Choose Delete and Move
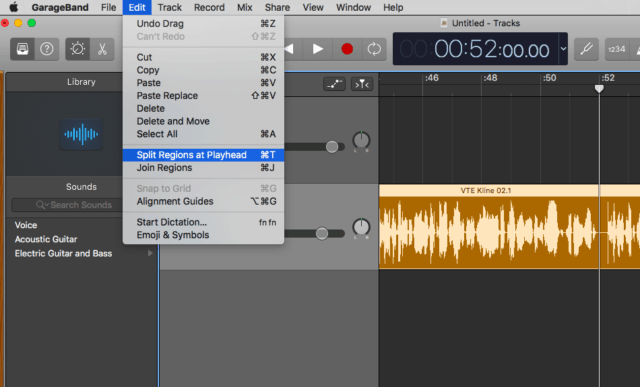 [203, 121]
